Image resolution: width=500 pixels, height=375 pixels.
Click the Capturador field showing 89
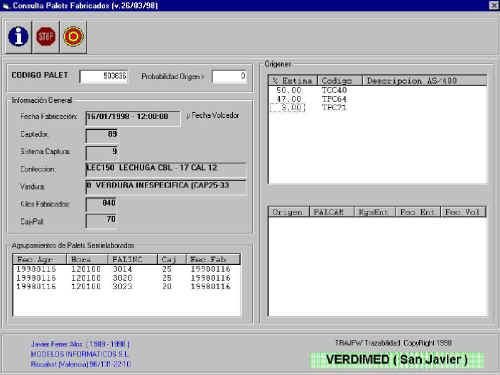[x=101, y=135]
